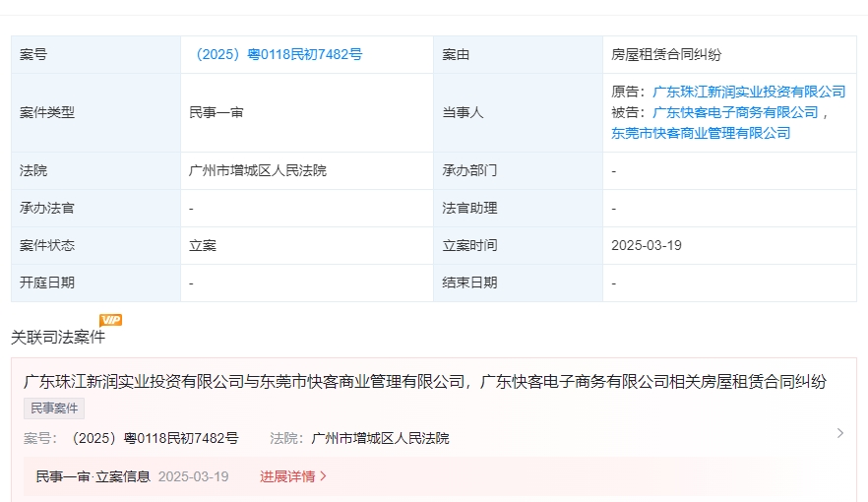This screenshot has width=868, height=502.
Task: Click the VIP badge beside 关联司法案件
Action: coord(110,320)
